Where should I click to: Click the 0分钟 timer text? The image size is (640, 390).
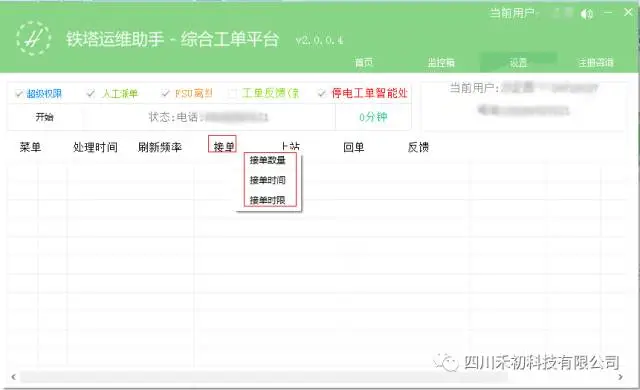(x=373, y=117)
